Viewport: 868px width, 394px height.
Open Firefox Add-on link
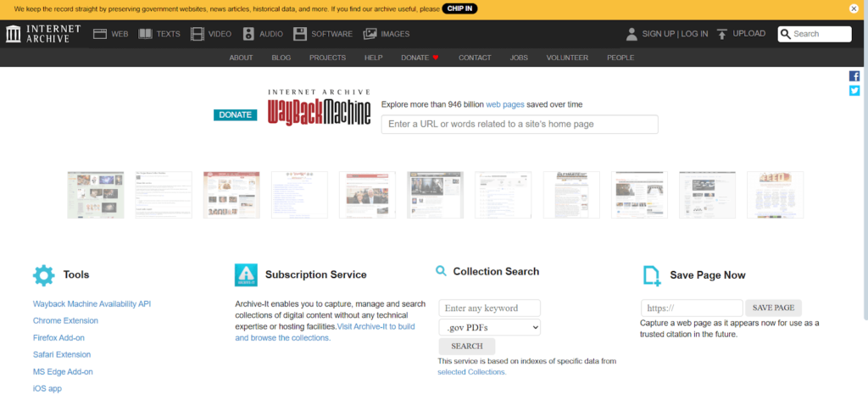(x=58, y=337)
